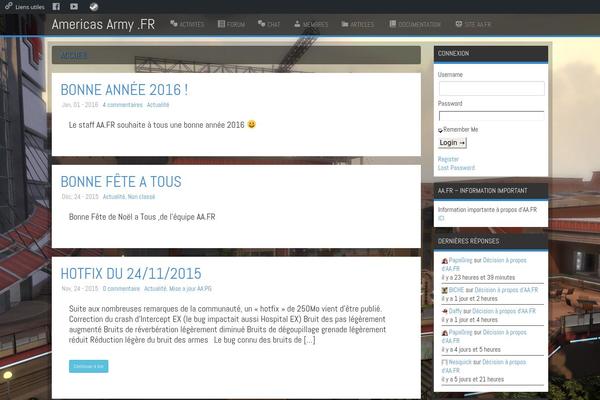Image resolution: width=600 pixels, height=400 pixels.
Task: Click the AA.FR – Information Important header
Action: 491,191
